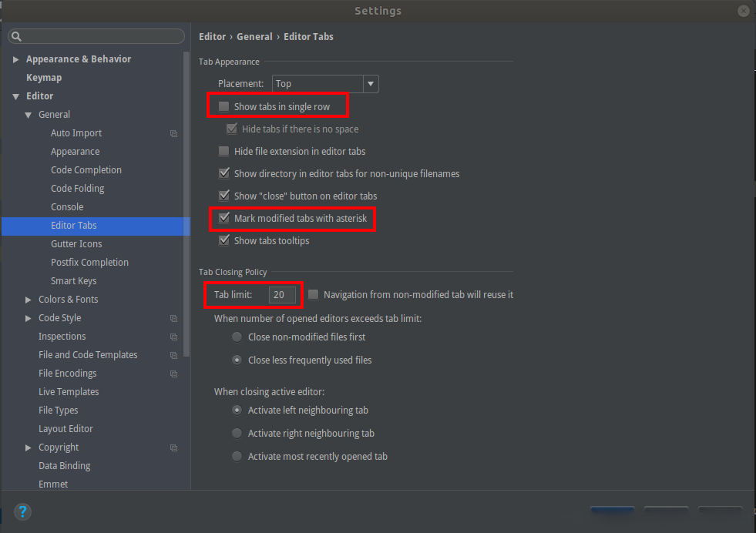This screenshot has width=756, height=533.
Task: Open File Encodings settings
Action: coord(68,374)
